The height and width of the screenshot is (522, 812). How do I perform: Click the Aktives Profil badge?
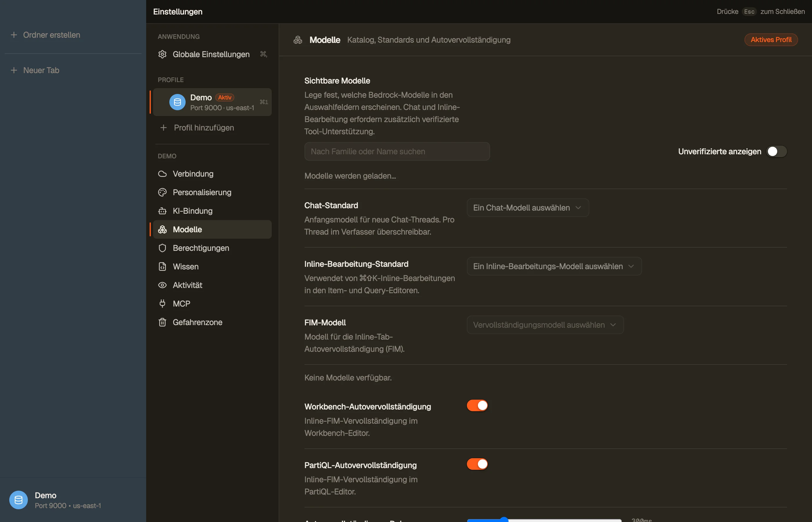[x=771, y=40]
